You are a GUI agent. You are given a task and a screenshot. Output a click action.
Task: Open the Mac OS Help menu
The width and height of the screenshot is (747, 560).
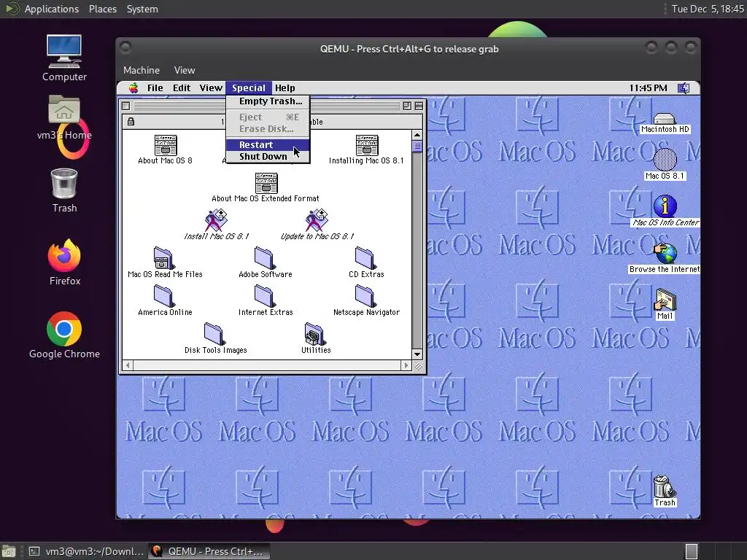point(285,87)
